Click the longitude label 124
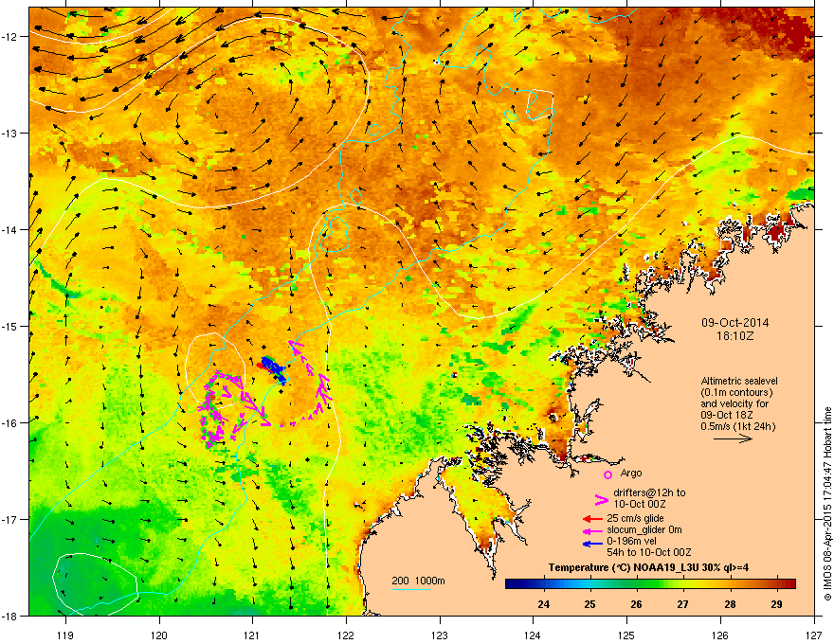Viewport: 834px width, 644px height. click(x=533, y=635)
